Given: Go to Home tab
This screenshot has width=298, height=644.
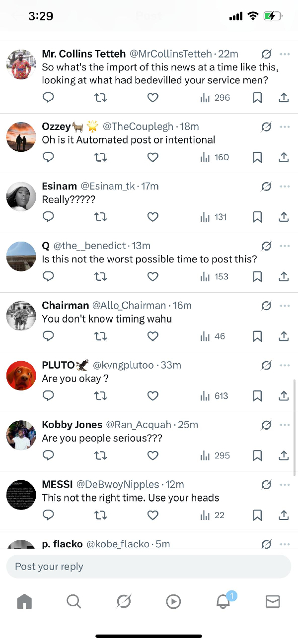Looking at the screenshot, I should point(24,601).
